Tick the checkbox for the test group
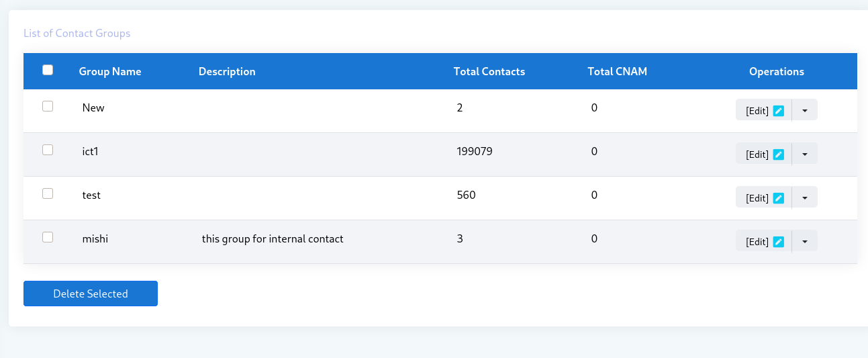868x358 pixels. (48, 193)
